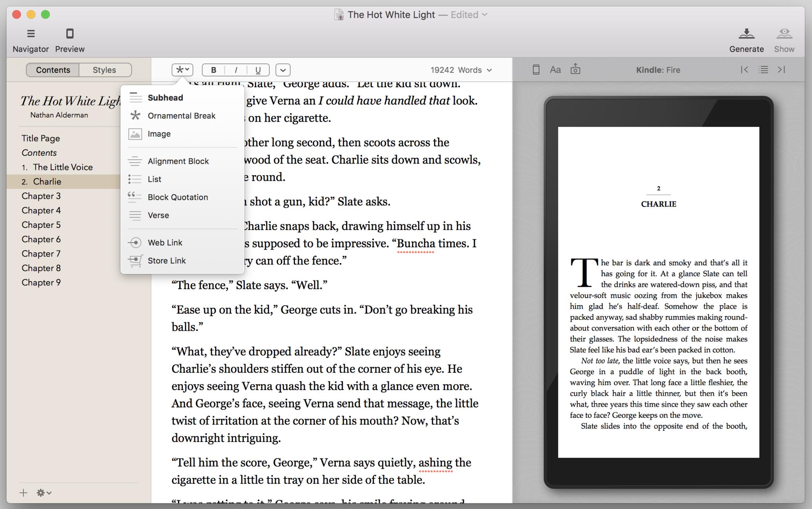Click the Store Link cart icon
Viewport: 812px width, 509px height.
click(135, 261)
